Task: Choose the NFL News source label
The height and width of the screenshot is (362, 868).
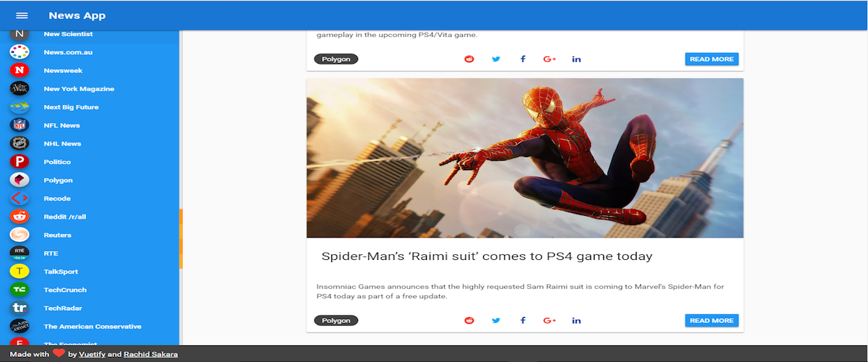Action: (61, 125)
